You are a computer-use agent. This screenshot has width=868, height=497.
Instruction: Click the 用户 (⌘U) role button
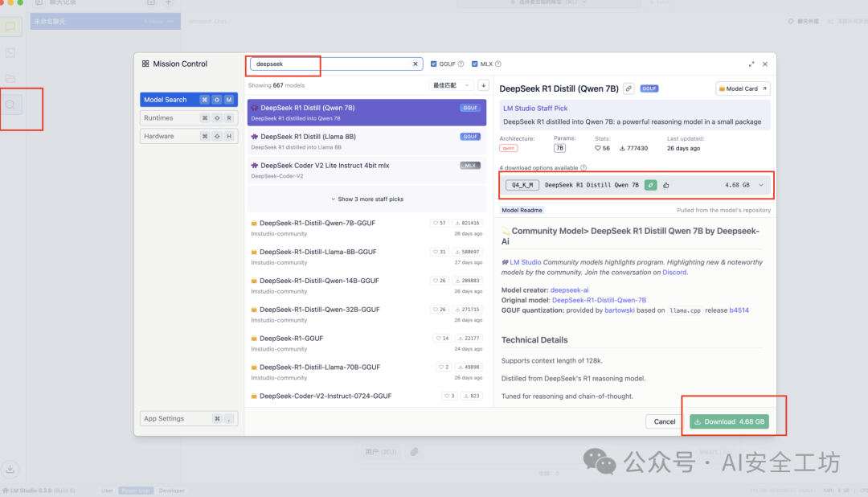point(381,452)
